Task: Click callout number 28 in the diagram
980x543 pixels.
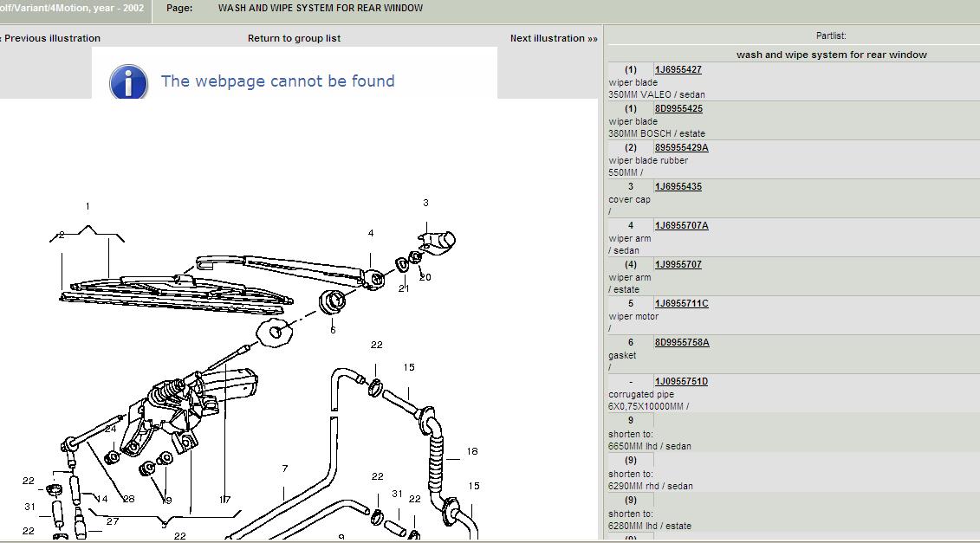Action: pyautogui.click(x=129, y=499)
